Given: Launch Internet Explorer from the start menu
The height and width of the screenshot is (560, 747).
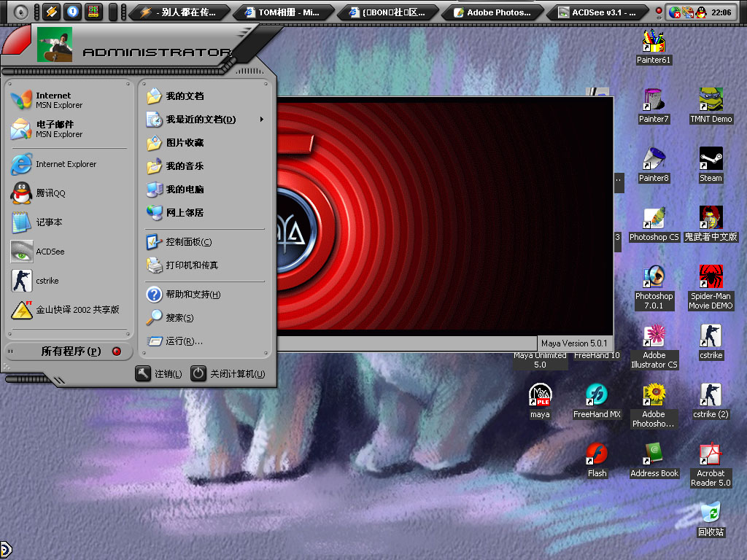Looking at the screenshot, I should pos(69,164).
